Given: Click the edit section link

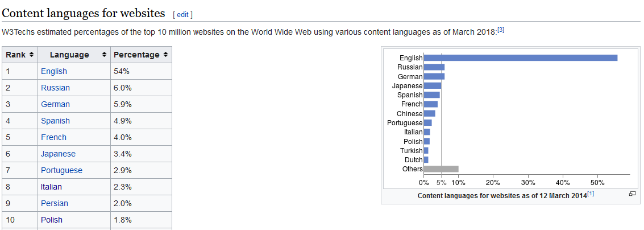Looking at the screenshot, I should click(x=183, y=14).
